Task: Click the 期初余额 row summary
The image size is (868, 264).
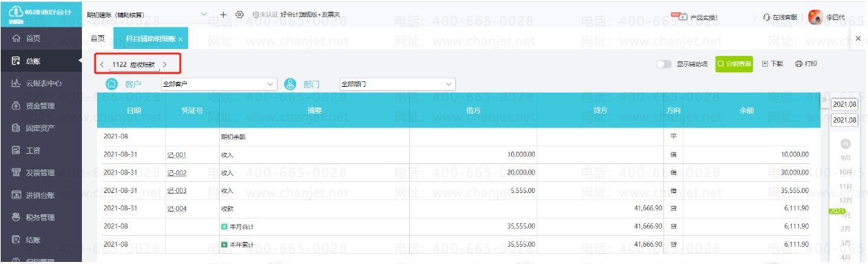Action: (x=233, y=136)
